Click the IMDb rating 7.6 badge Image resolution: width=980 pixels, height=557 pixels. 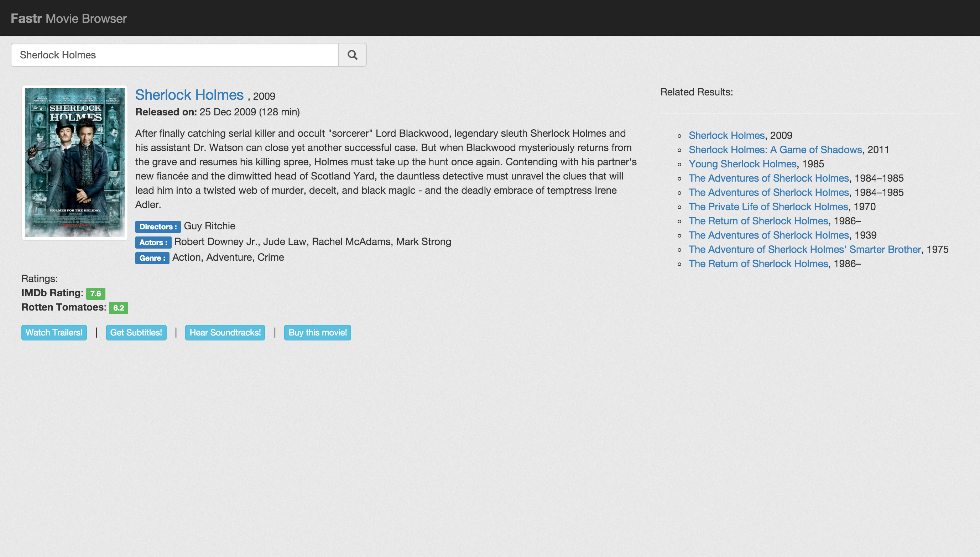(96, 293)
